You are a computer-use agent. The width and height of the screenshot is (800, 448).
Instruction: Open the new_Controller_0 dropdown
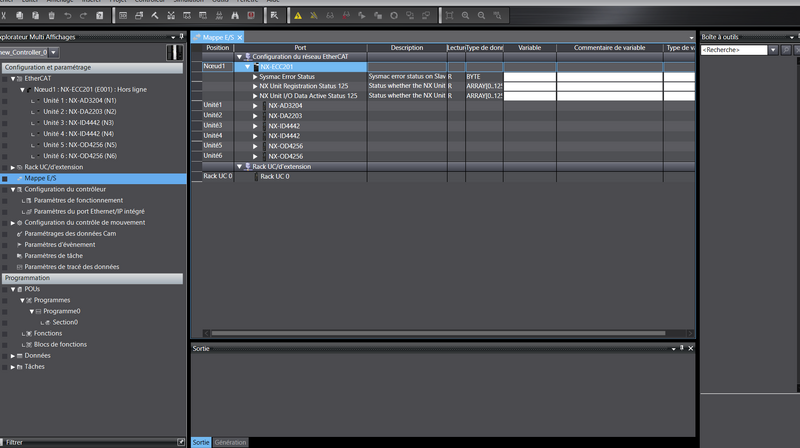click(x=53, y=52)
